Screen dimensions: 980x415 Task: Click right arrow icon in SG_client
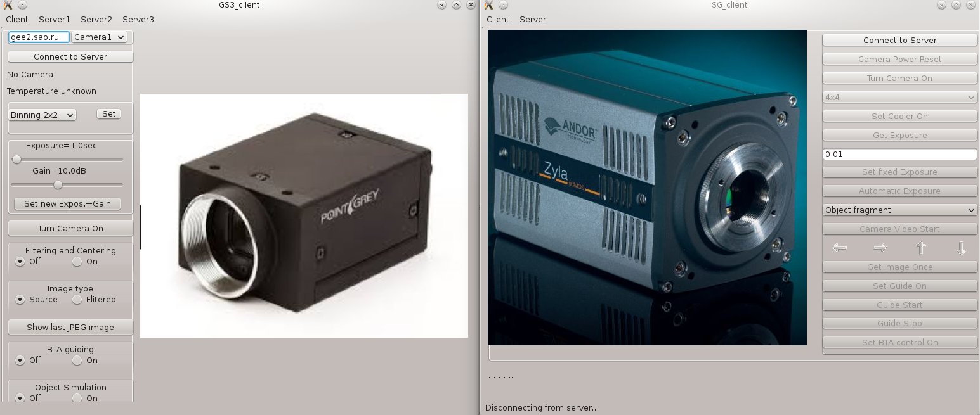tap(879, 248)
